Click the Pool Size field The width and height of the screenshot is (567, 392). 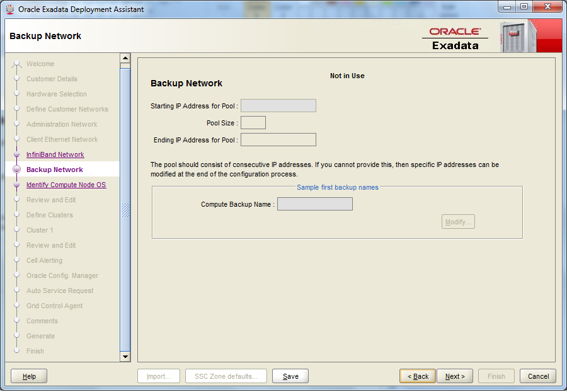pos(253,123)
